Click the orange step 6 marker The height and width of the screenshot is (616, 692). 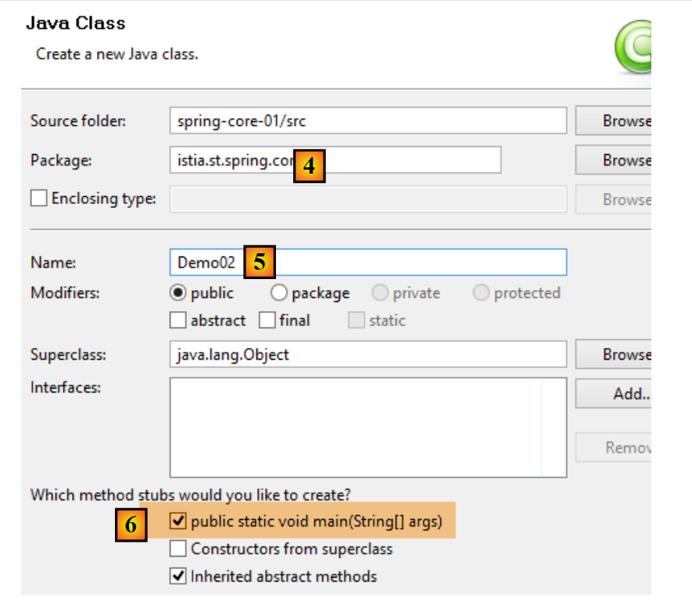pyautogui.click(x=131, y=525)
